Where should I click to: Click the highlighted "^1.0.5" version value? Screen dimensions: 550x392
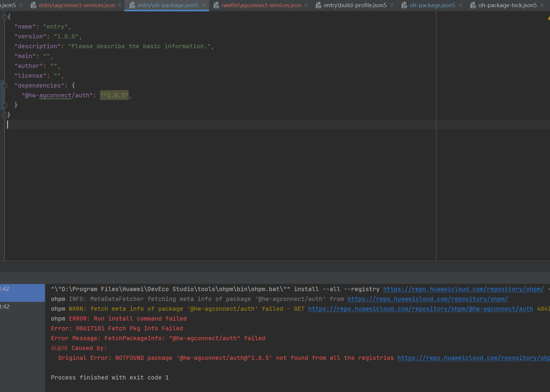pyautogui.click(x=114, y=95)
